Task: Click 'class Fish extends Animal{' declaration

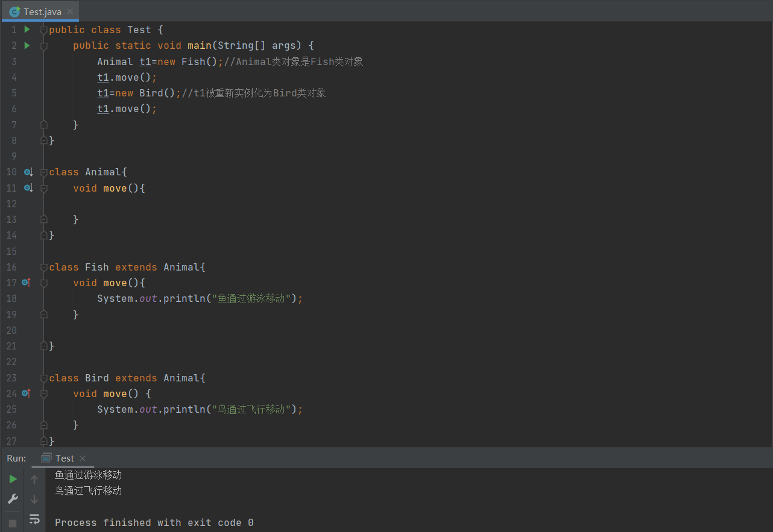Action: tap(127, 267)
